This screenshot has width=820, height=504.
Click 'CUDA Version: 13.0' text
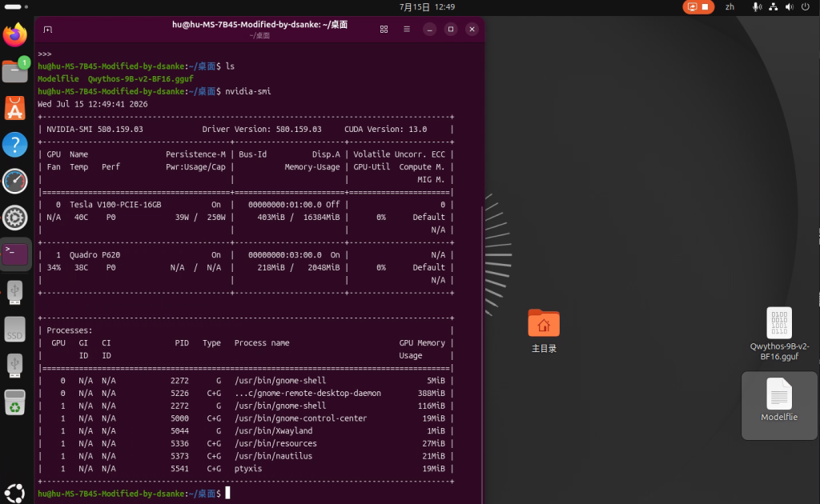(385, 129)
